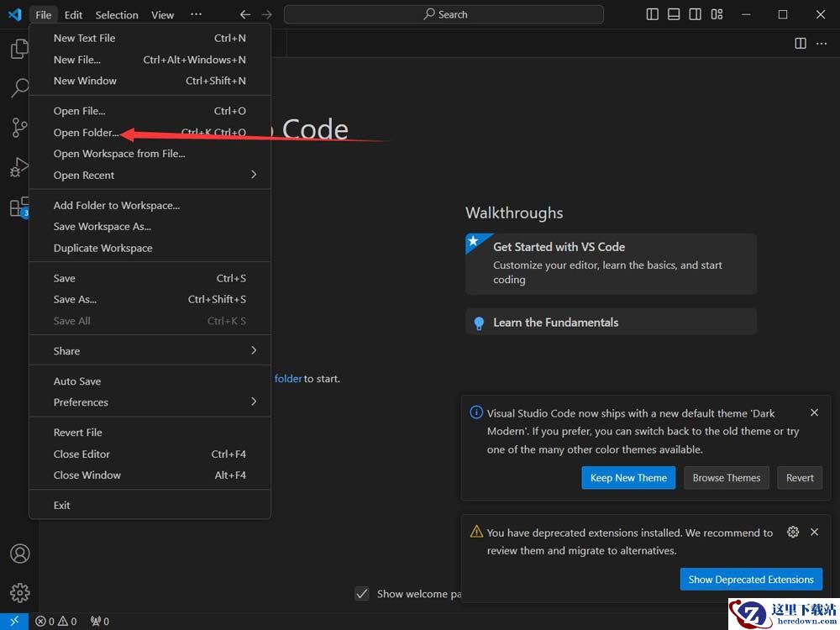Click the folder link on welcome page
Image resolution: width=840 pixels, height=630 pixels.
288,379
